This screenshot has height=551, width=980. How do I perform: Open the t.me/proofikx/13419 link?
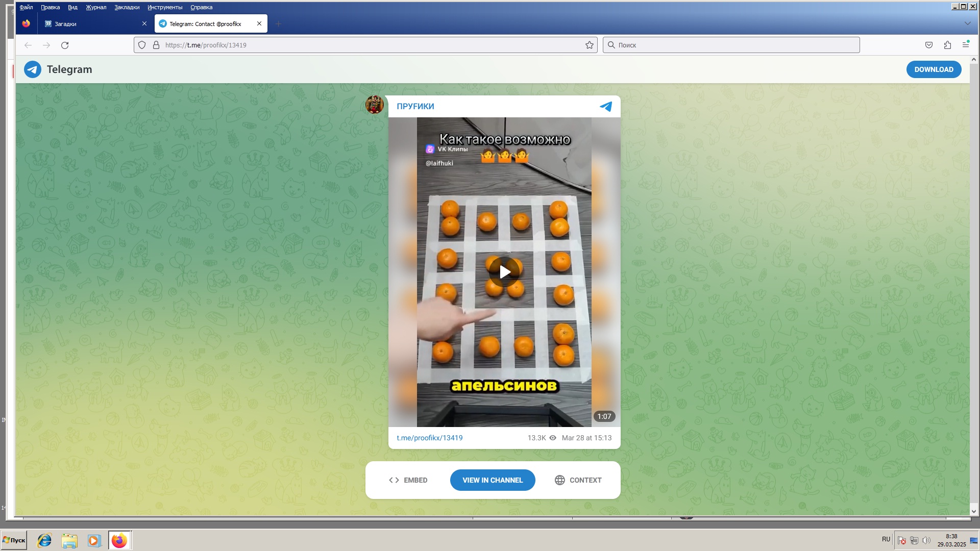point(429,438)
